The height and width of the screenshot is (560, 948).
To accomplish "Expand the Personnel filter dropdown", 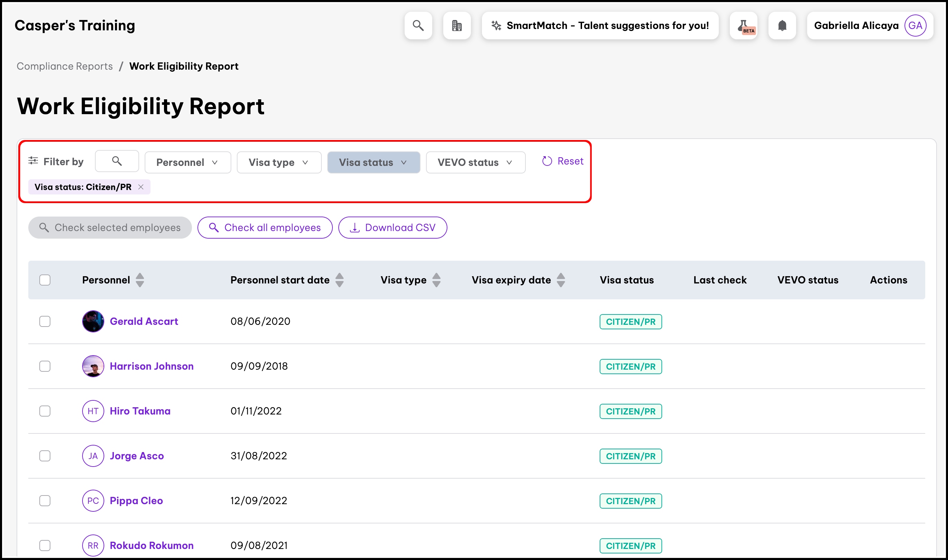I will tap(187, 163).
